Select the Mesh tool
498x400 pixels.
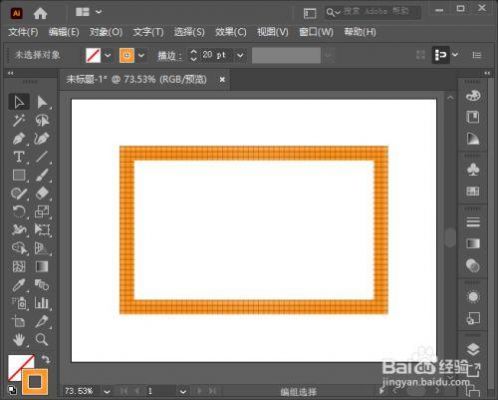click(19, 266)
